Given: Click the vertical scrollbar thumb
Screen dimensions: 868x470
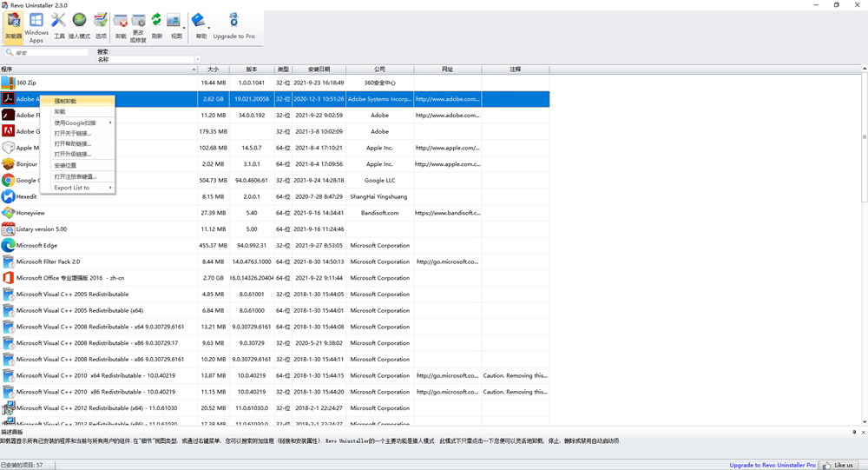Looking at the screenshot, I should click(x=865, y=137).
